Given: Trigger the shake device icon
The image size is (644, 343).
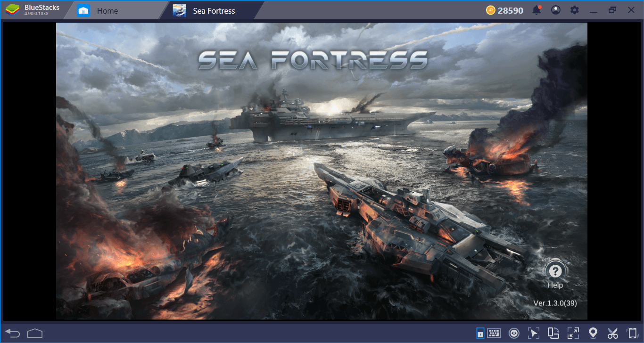Looking at the screenshot, I should 632,333.
